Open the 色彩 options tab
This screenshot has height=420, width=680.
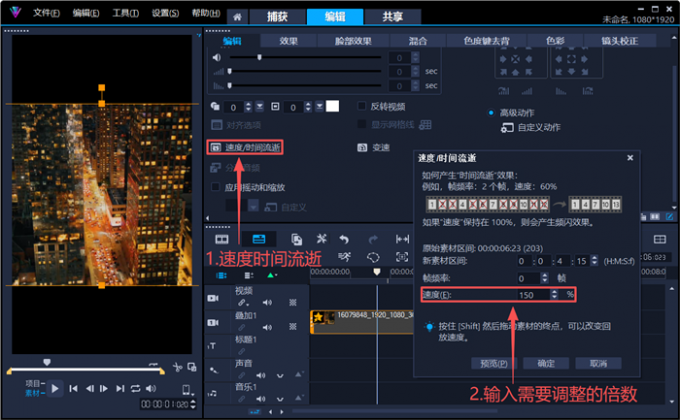[555, 41]
